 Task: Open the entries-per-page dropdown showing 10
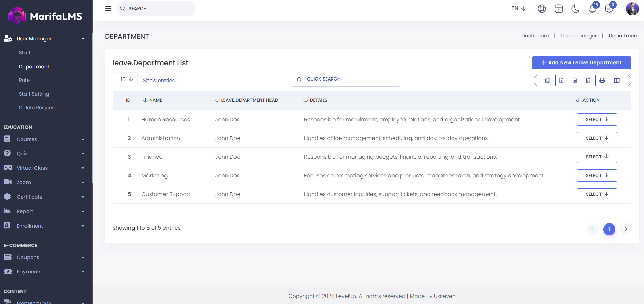click(x=125, y=79)
